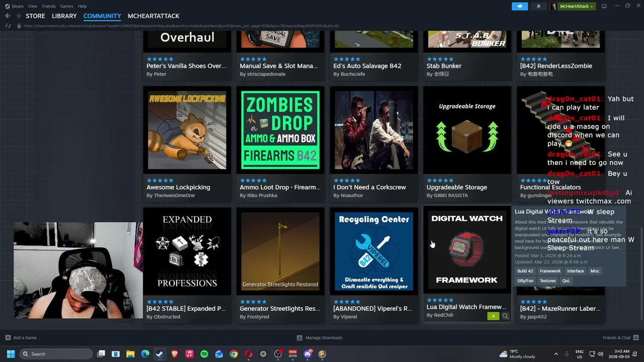Open Outlook mail from taskbar
The width and height of the screenshot is (644, 362).
click(219, 354)
